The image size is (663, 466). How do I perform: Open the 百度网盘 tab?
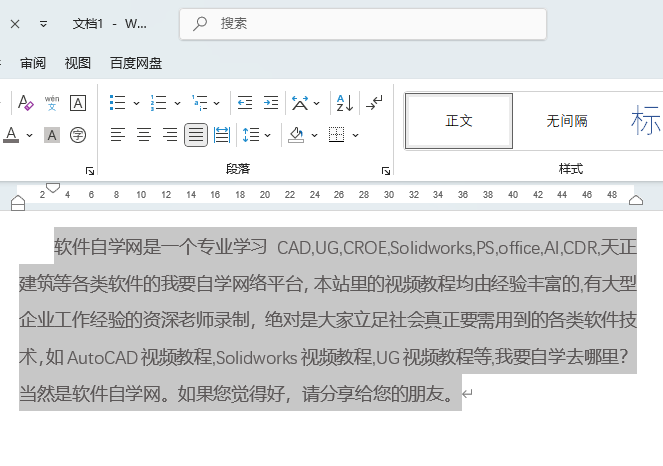pyautogui.click(x=136, y=63)
